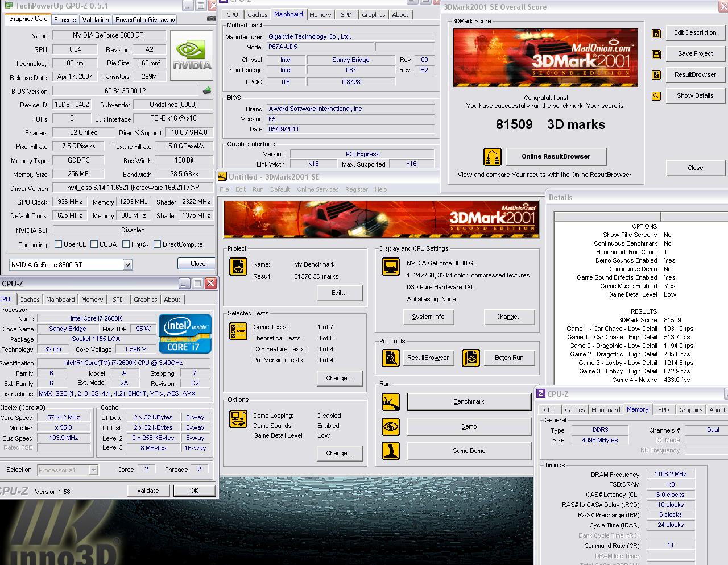This screenshot has height=565, width=728.
Task: Click the 81509 3D marks score text
Action: 551,124
